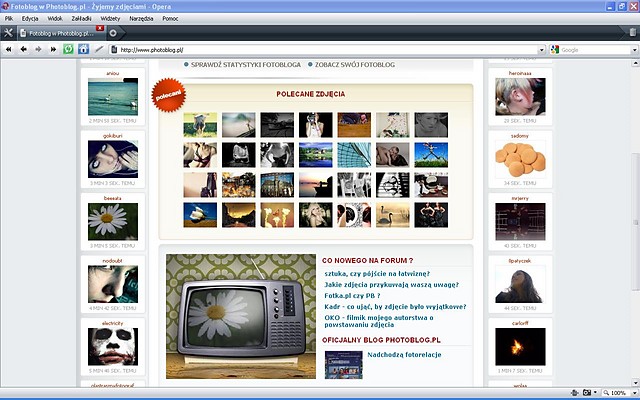Open the Pomoc menu
The width and height of the screenshot is (640, 400).
coord(170,18)
